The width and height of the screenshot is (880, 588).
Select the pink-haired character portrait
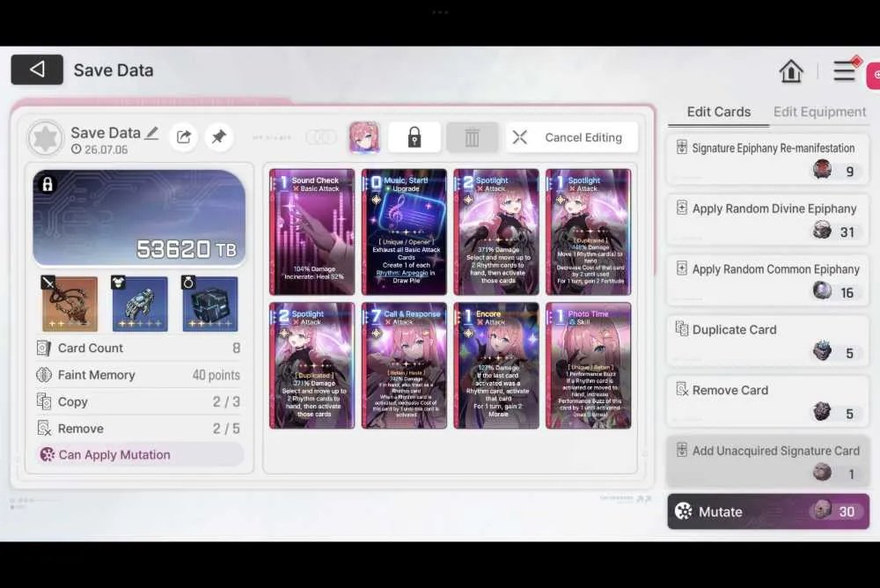[364, 137]
